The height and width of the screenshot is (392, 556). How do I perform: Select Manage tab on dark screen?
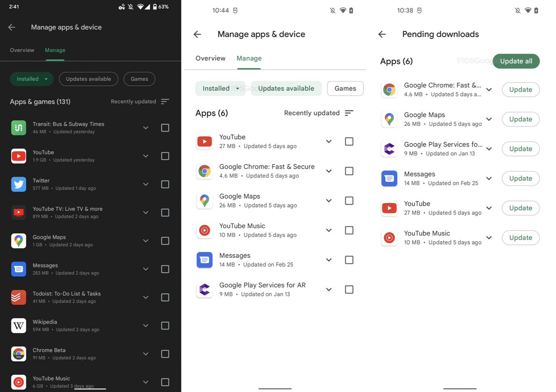(55, 50)
